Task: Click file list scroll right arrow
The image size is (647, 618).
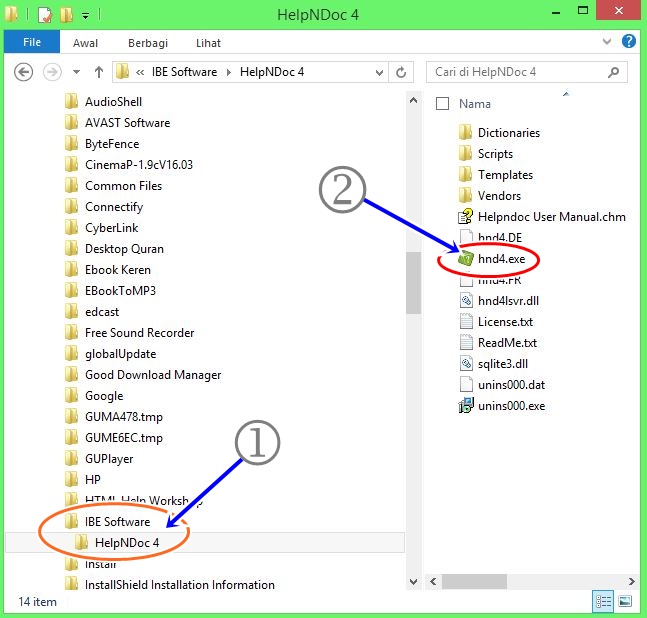Action: [x=632, y=582]
